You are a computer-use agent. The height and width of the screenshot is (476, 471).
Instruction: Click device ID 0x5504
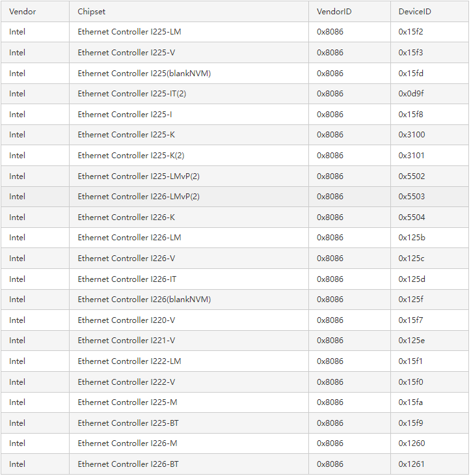(412, 217)
